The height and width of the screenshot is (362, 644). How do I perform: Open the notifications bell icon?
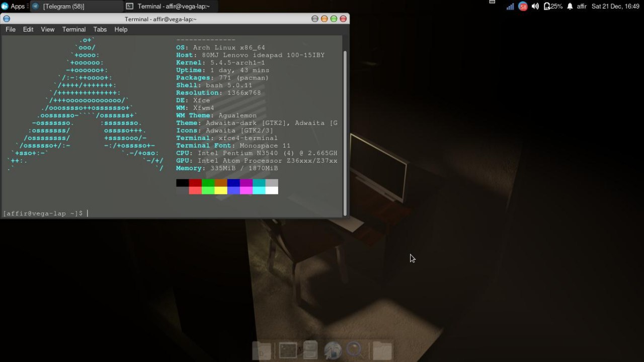coord(570,7)
